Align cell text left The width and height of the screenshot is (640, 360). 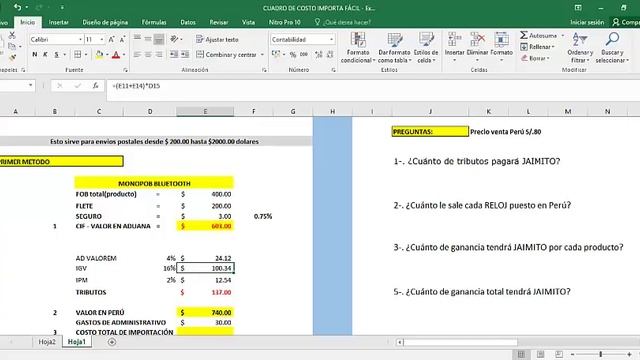click(x=137, y=54)
